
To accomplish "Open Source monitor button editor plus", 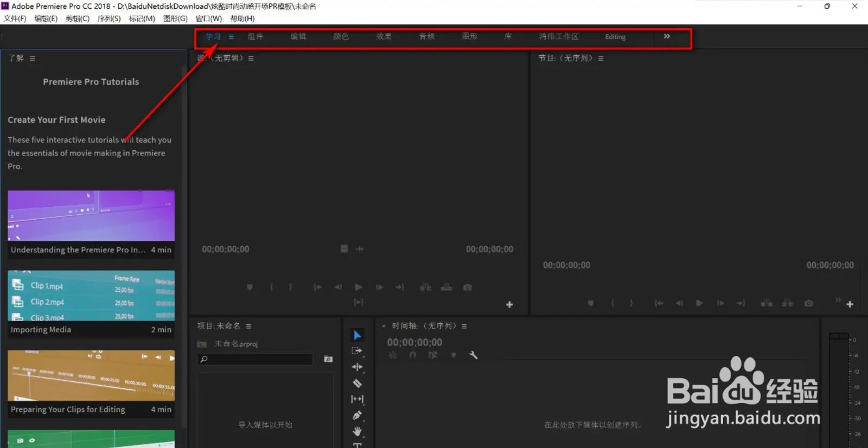I will point(509,305).
